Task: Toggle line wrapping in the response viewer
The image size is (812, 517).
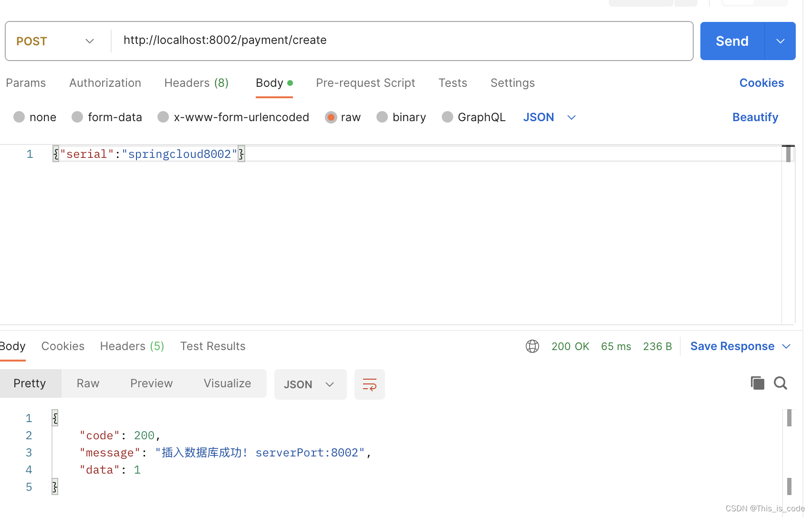Action: (369, 384)
